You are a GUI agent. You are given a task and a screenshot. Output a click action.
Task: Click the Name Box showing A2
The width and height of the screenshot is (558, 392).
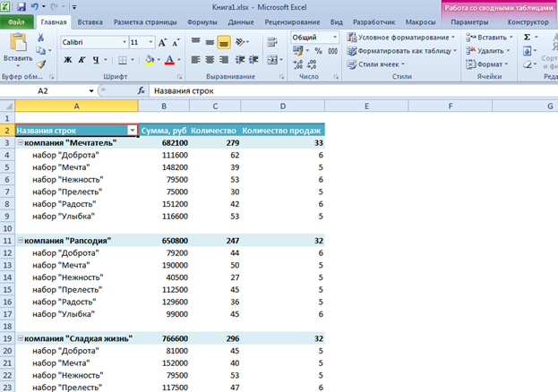click(x=42, y=91)
